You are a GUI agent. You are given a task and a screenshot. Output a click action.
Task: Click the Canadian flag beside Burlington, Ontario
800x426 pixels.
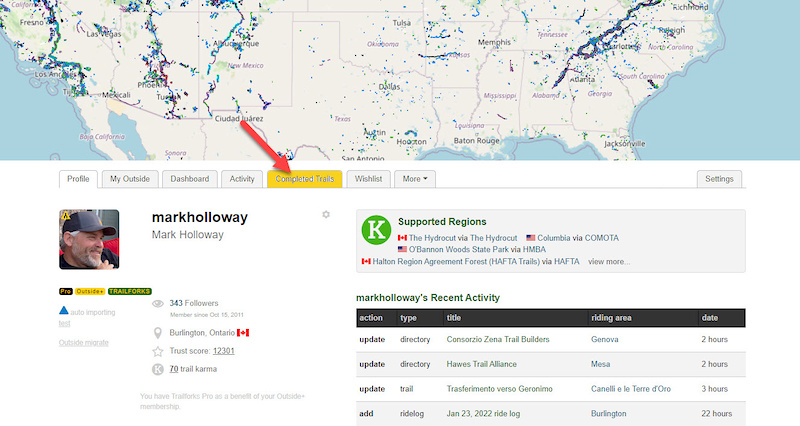click(x=243, y=333)
